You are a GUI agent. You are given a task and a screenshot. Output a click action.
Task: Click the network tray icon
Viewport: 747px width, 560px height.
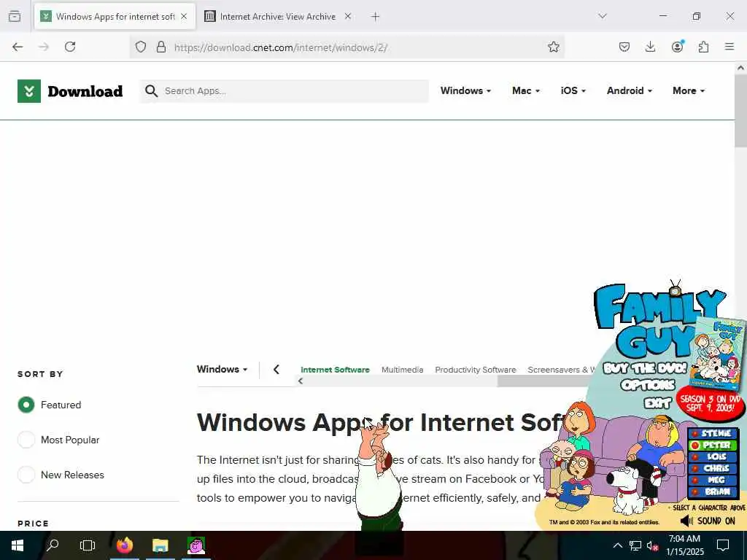click(635, 545)
